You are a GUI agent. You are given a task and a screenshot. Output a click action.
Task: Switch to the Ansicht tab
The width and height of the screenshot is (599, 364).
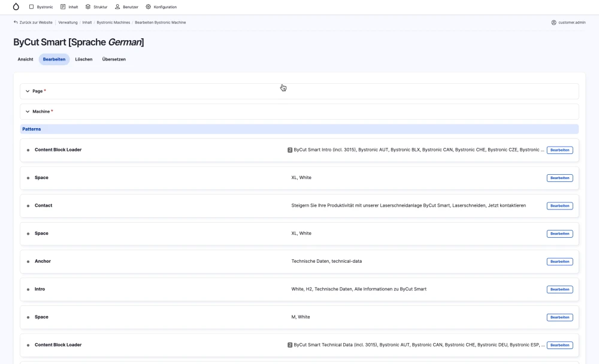[25, 59]
